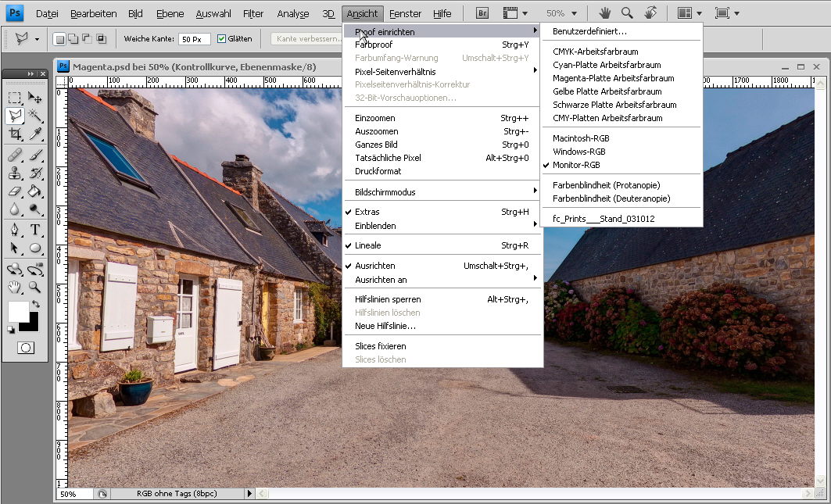Activate the Hand tool in top bar
The width and height of the screenshot is (831, 504).
(604, 13)
